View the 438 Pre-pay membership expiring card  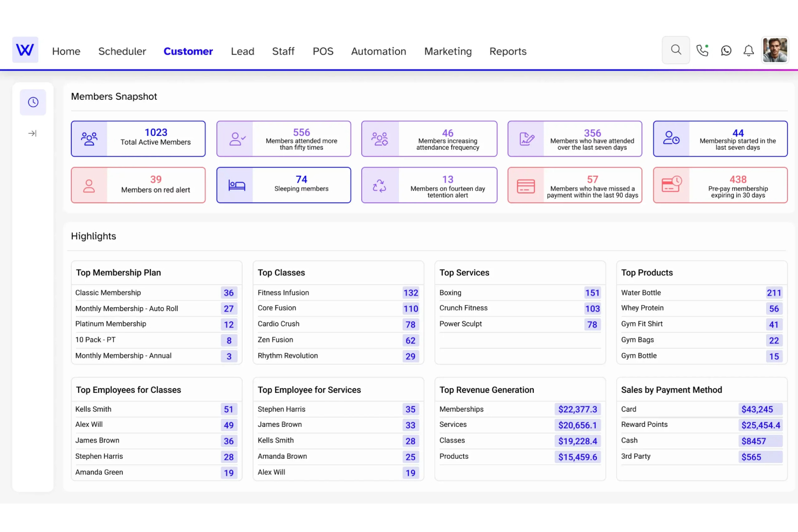click(x=720, y=185)
